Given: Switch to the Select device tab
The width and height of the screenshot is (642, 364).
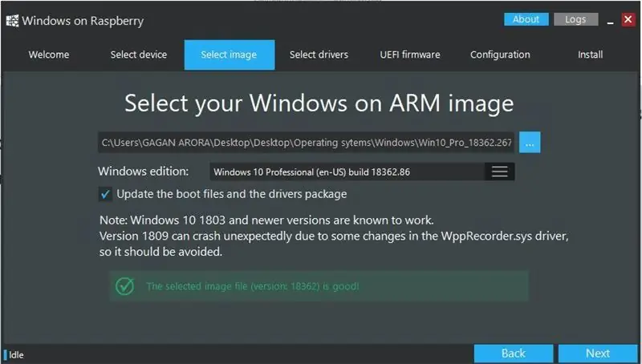Looking at the screenshot, I should tap(139, 55).
